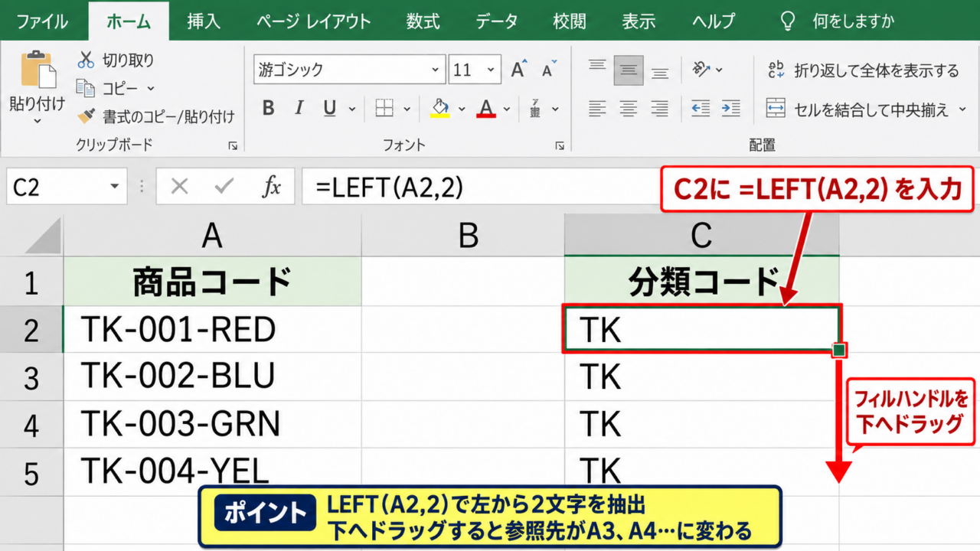The height and width of the screenshot is (551, 980).
Task: Click the red font color A icon
Action: (x=486, y=109)
